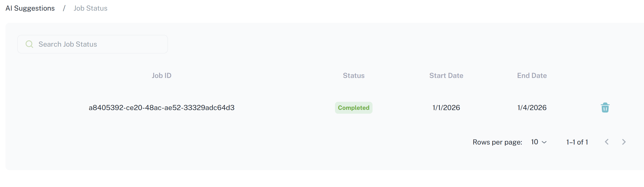Click the green Completed status badge
The width and height of the screenshot is (644, 187).
tap(354, 108)
